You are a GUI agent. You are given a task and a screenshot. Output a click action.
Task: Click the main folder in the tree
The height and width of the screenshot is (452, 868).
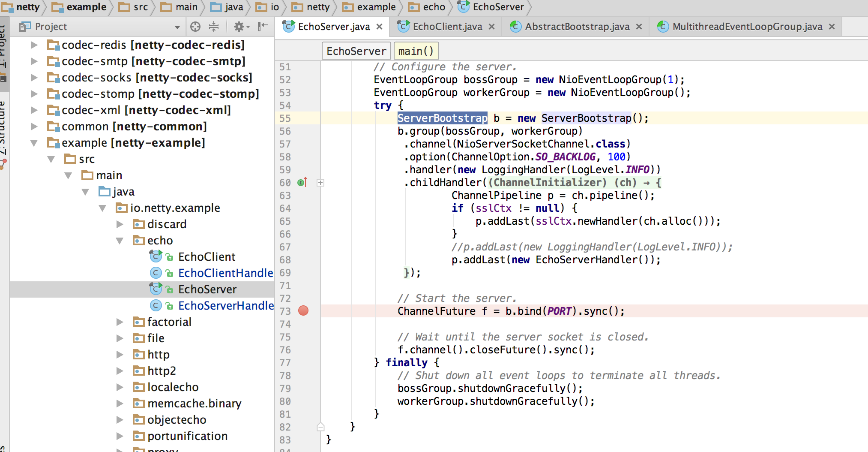[109, 175]
